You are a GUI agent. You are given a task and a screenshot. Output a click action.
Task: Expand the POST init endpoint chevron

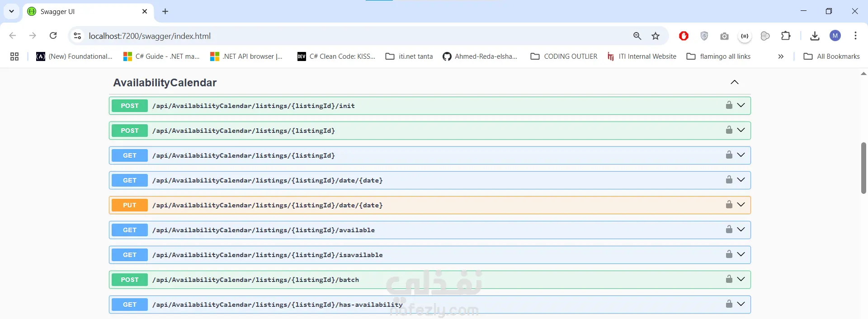click(741, 105)
